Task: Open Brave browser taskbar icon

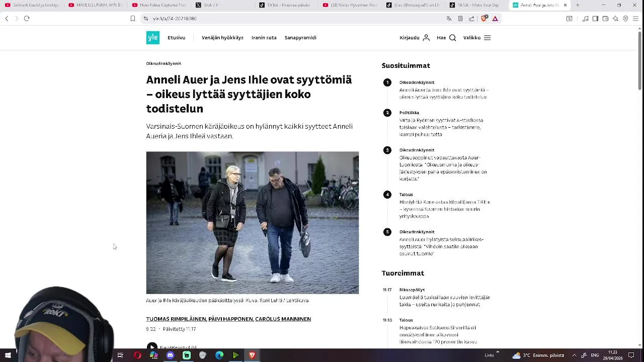Action: pyautogui.click(x=252, y=355)
